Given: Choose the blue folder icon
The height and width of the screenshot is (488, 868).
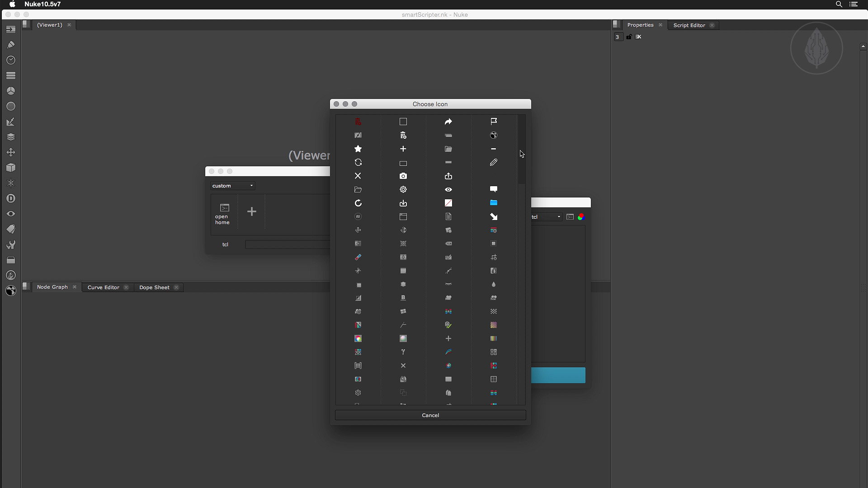Looking at the screenshot, I should click(494, 202).
